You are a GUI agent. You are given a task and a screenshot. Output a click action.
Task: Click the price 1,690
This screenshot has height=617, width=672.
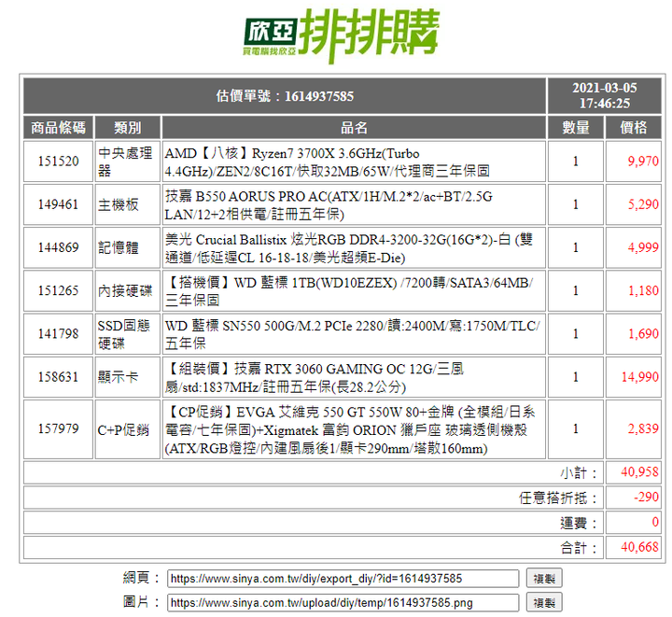point(643,333)
